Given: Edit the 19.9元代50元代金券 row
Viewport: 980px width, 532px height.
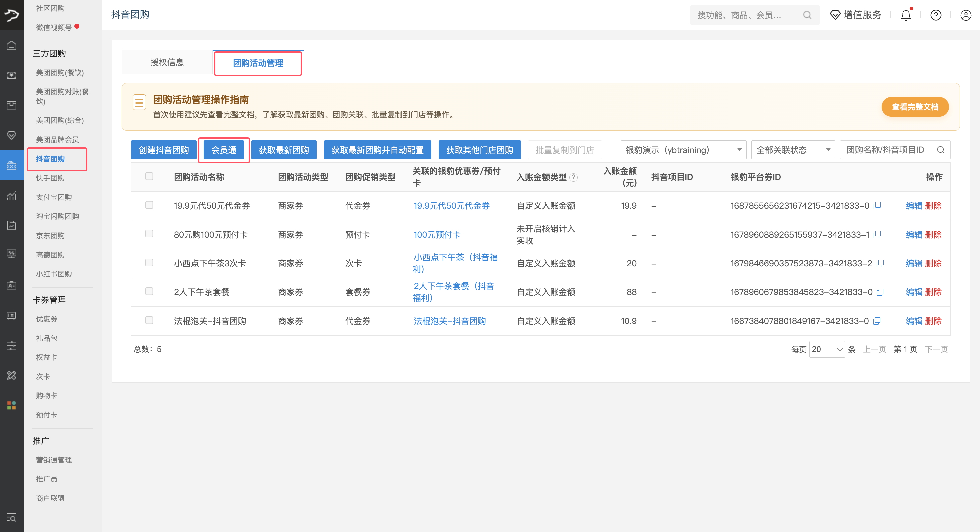Looking at the screenshot, I should click(x=914, y=206).
